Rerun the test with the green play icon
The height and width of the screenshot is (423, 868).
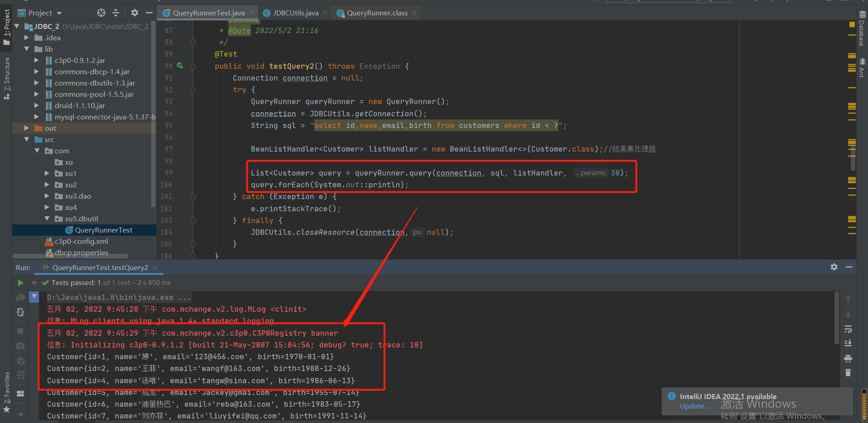click(x=20, y=283)
